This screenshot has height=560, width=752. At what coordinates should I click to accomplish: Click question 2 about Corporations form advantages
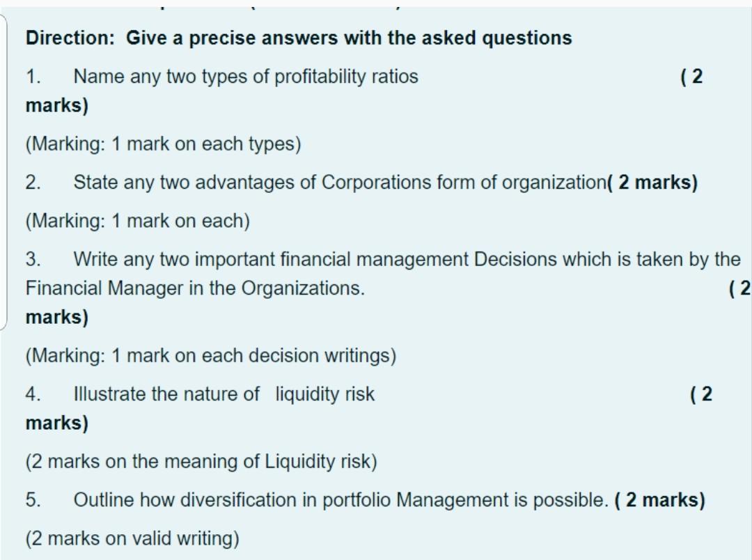(x=316, y=182)
